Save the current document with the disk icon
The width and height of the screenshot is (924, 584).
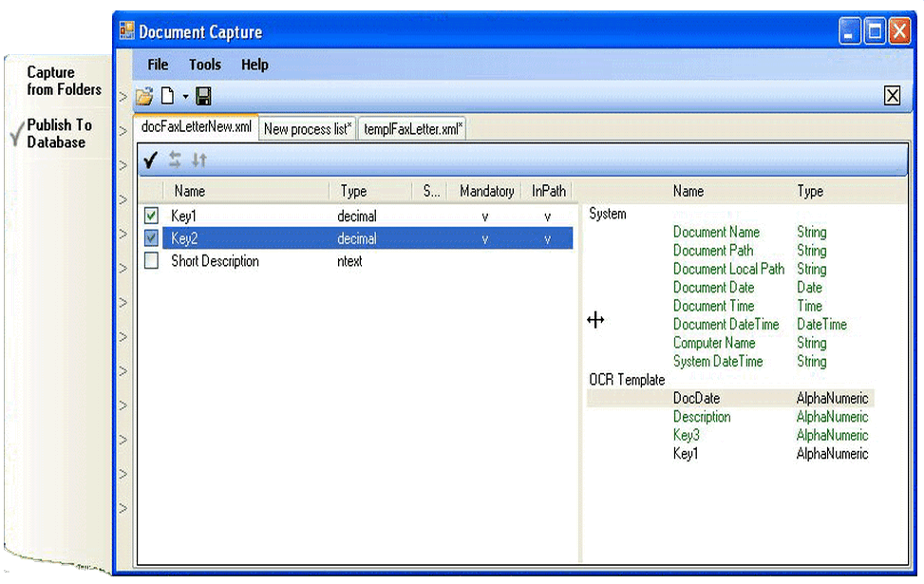click(202, 95)
